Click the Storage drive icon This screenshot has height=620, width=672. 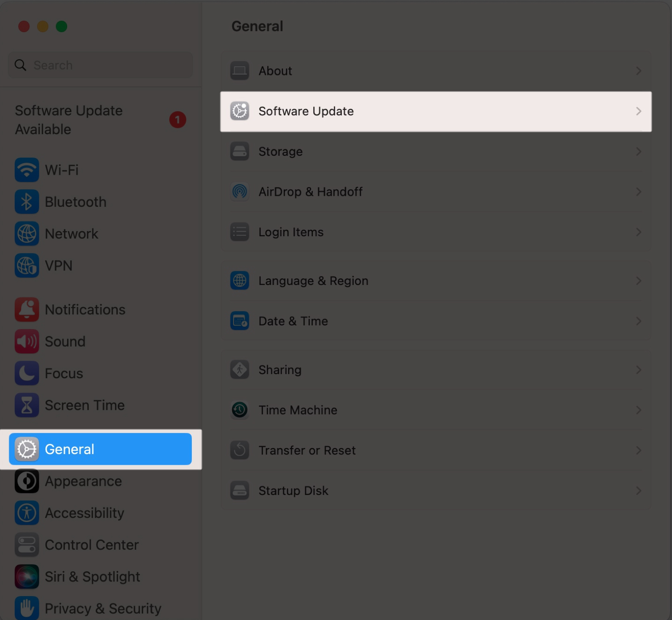click(x=240, y=152)
